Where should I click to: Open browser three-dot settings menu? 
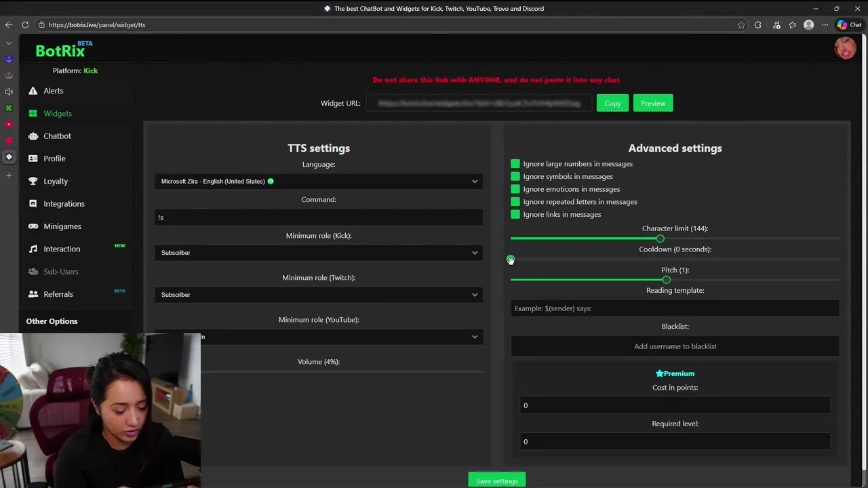[825, 24]
